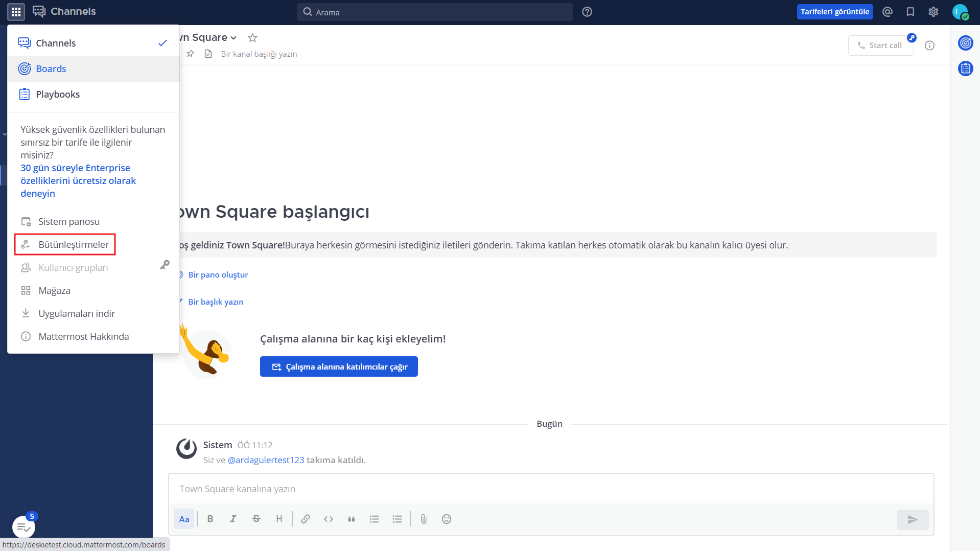Click Tarifeleri görüntüle button
The width and height of the screenshot is (980, 551).
834,12
